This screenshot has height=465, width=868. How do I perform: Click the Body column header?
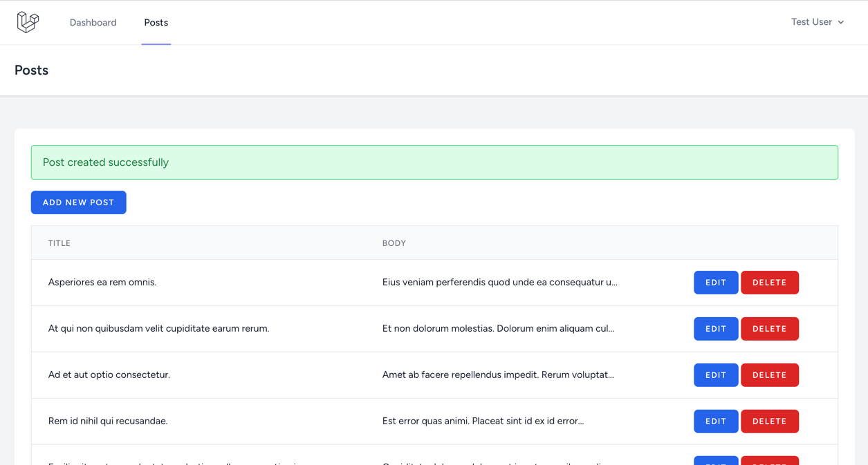pyautogui.click(x=394, y=243)
